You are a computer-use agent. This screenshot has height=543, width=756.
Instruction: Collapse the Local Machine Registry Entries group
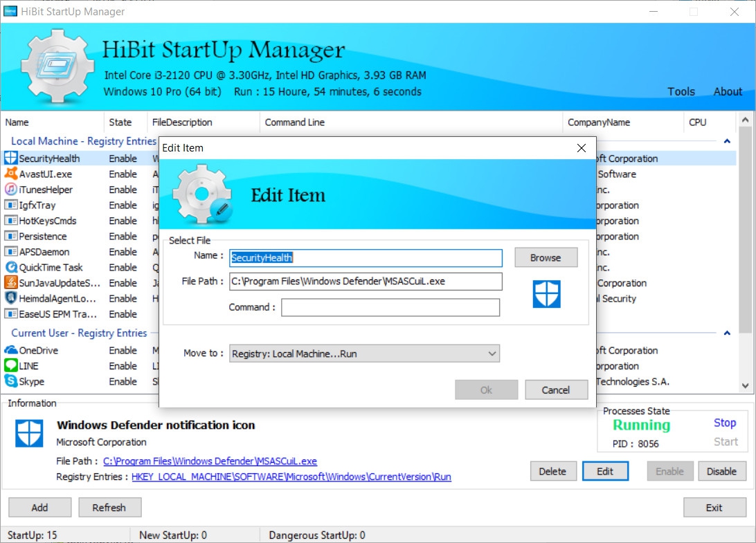pyautogui.click(x=727, y=141)
